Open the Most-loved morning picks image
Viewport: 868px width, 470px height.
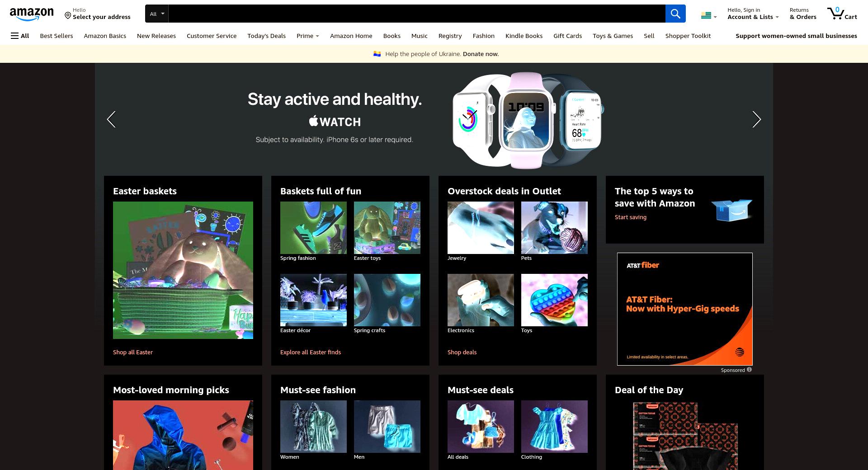click(x=183, y=435)
